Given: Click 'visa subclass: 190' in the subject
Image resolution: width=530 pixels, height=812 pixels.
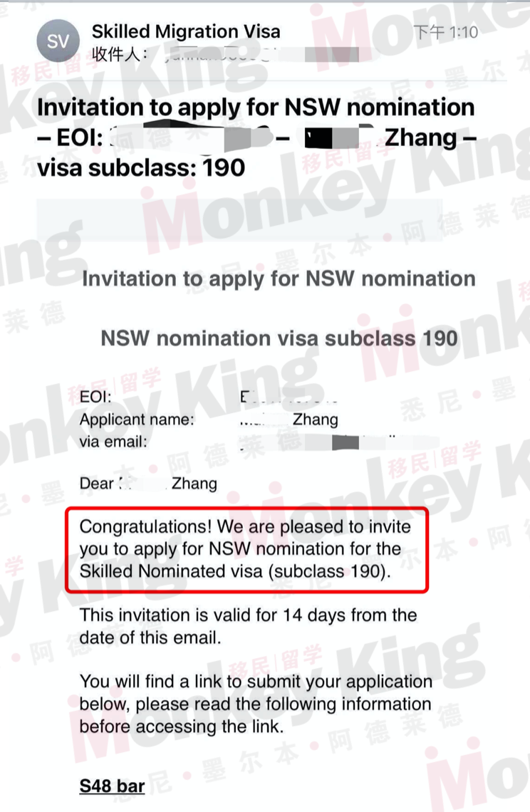Looking at the screenshot, I should (x=141, y=168).
